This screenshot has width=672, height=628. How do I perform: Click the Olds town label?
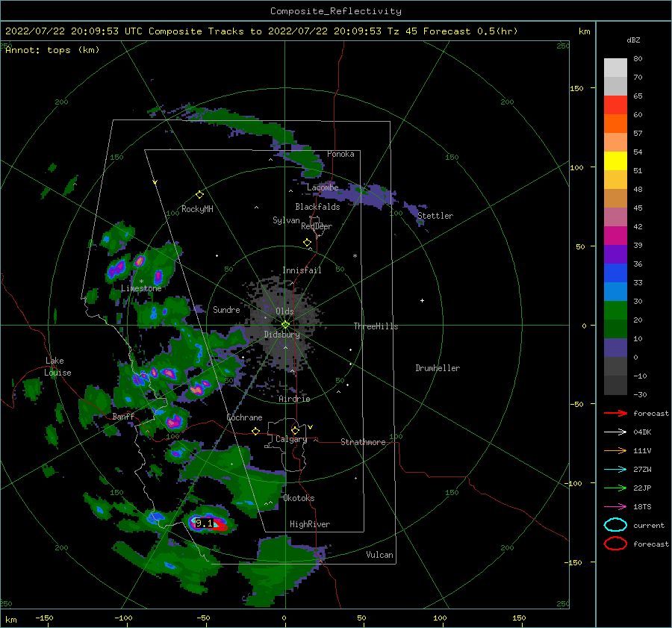(x=284, y=311)
